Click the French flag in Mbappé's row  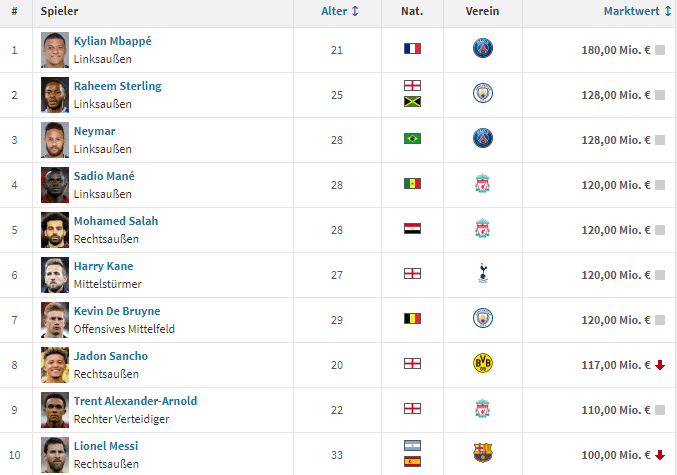pyautogui.click(x=412, y=48)
